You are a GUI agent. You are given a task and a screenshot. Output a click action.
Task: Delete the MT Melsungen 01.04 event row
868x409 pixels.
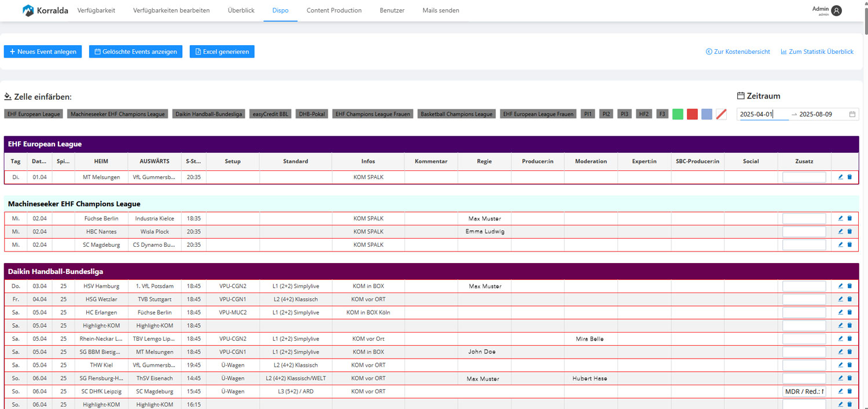[x=849, y=177]
